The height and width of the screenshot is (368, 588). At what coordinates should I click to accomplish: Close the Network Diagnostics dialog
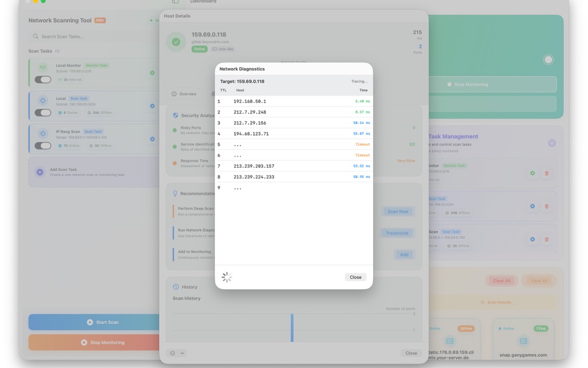pos(355,277)
